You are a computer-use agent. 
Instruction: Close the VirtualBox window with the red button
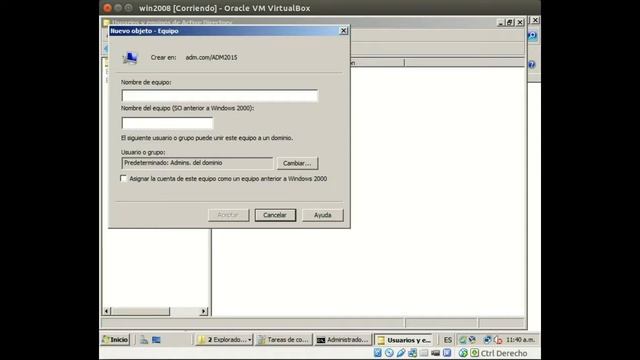click(x=107, y=8)
